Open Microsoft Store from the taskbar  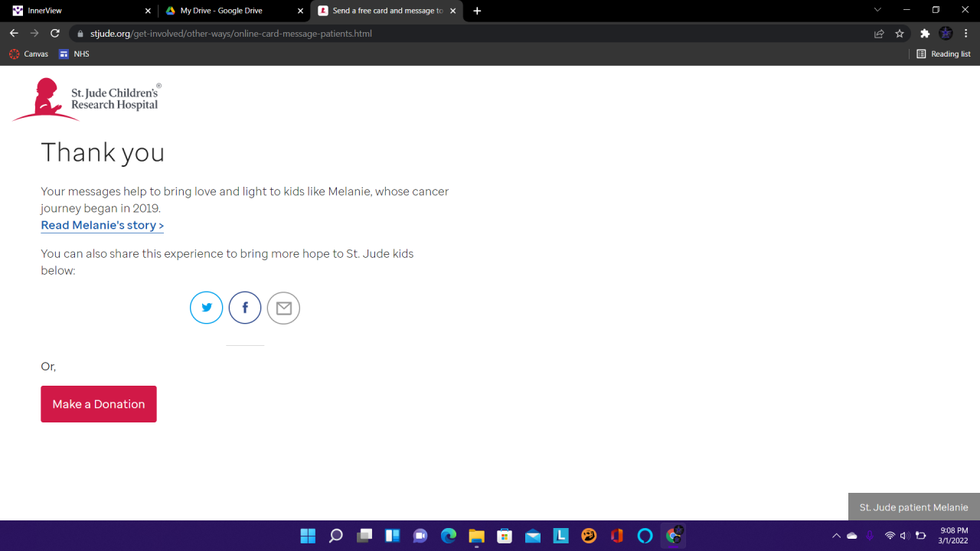click(x=505, y=536)
